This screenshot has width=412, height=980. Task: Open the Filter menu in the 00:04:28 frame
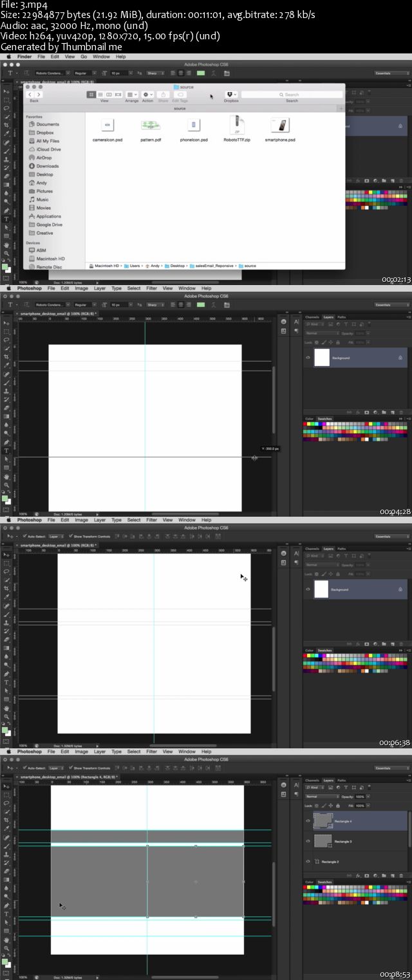coord(151,288)
